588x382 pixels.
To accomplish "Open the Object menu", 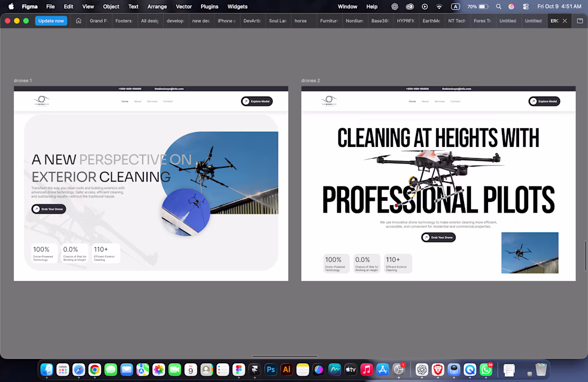I will click(111, 6).
